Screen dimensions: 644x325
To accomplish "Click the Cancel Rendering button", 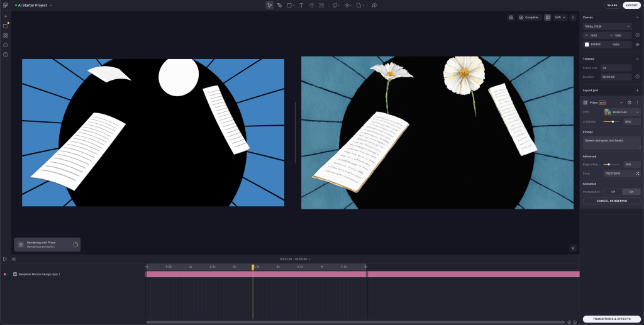I will (611, 201).
